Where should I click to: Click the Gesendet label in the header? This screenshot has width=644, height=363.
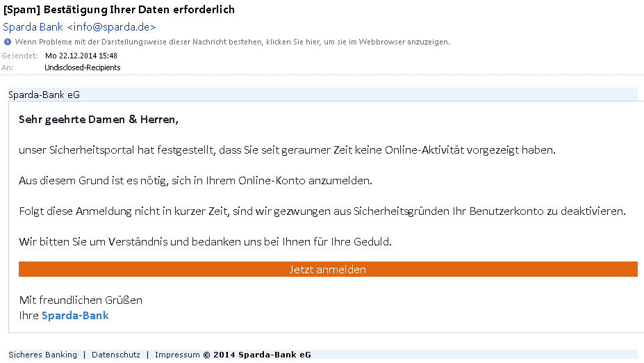tap(19, 56)
